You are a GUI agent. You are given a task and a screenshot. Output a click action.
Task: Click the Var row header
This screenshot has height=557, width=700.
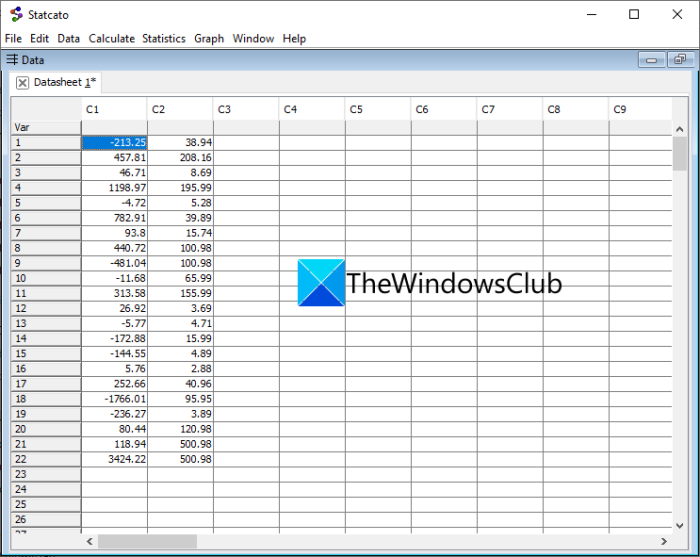click(x=46, y=128)
